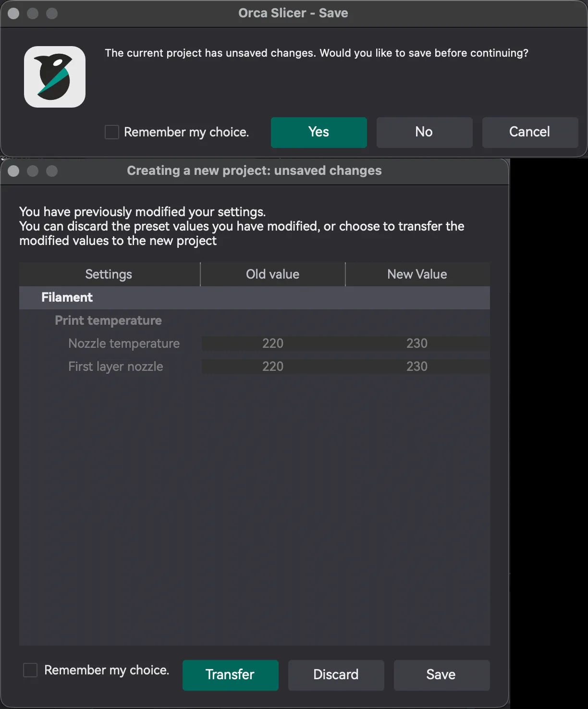Click the Orca Slicer app logo icon
Image resolution: width=588 pixels, height=709 pixels.
pyautogui.click(x=55, y=77)
